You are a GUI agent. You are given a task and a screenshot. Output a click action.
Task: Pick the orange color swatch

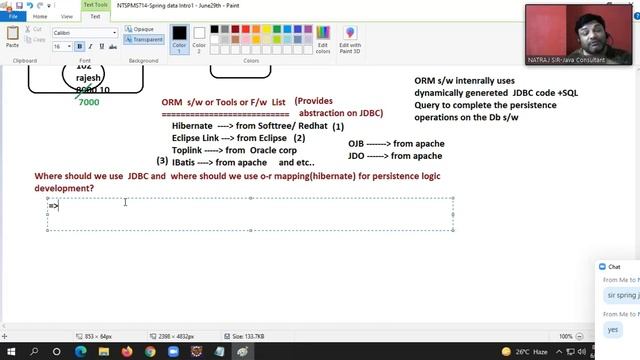point(256,29)
